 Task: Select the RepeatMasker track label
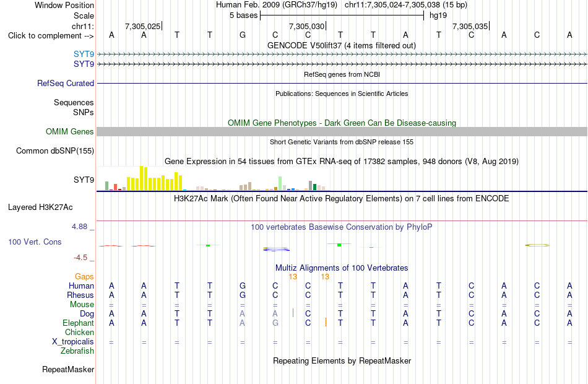68,370
